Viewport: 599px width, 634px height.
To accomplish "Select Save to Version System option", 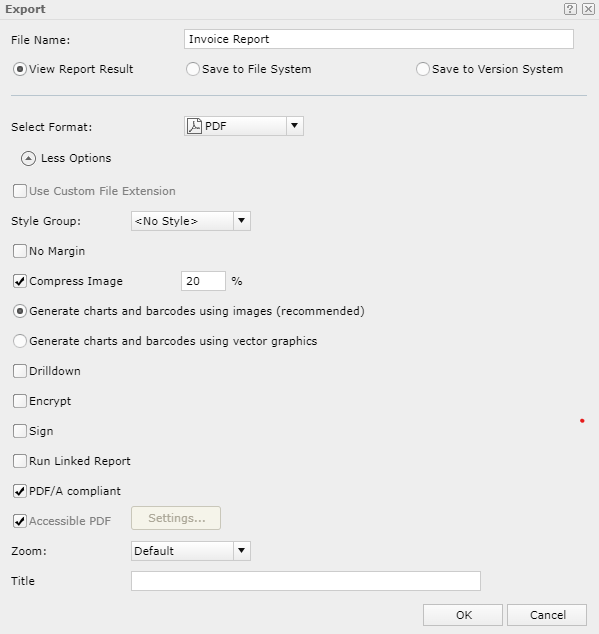I will pos(422,69).
